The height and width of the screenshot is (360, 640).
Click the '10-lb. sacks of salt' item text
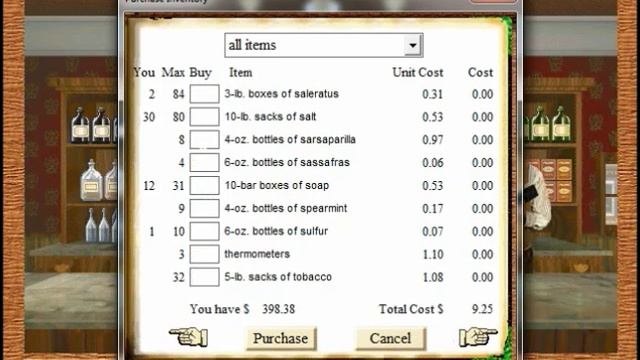[x=270, y=117]
